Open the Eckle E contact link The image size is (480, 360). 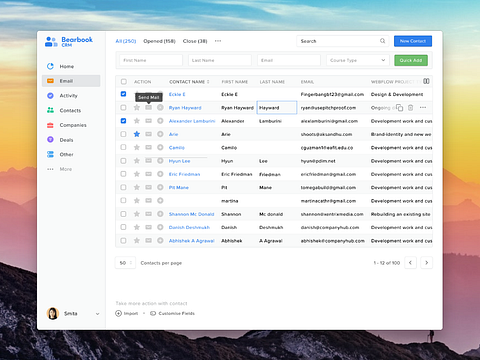(x=177, y=94)
